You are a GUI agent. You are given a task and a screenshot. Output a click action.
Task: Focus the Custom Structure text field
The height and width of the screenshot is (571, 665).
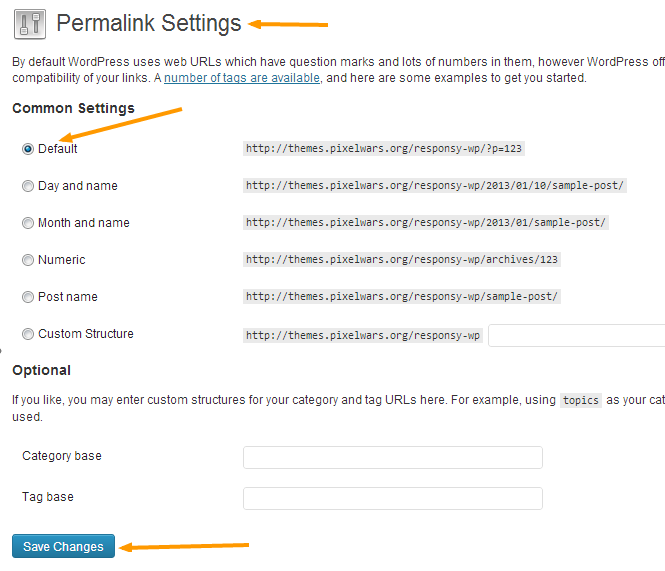point(577,335)
